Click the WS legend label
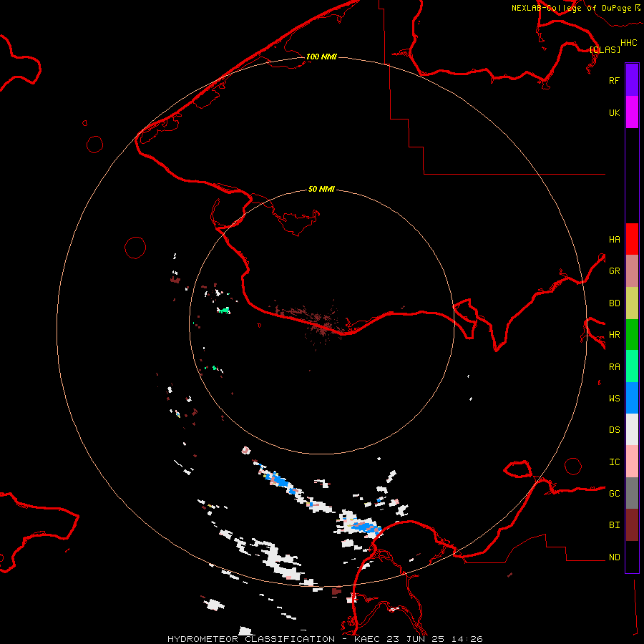Screen dimensions: 644x644 614,399
